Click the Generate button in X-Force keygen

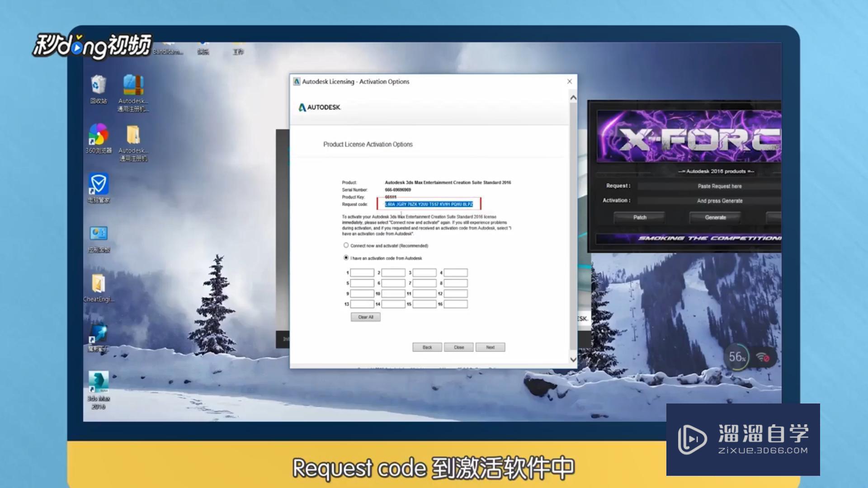tap(715, 217)
